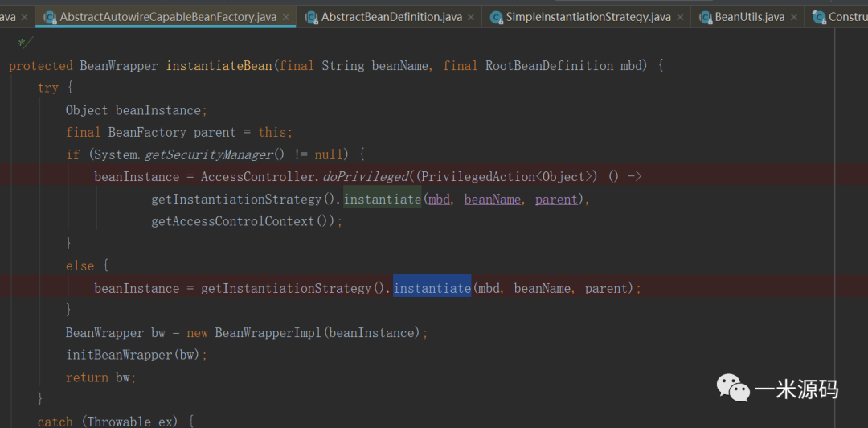The height and width of the screenshot is (428, 868).
Task: Click getAccessControlContext() call
Action: (x=240, y=221)
